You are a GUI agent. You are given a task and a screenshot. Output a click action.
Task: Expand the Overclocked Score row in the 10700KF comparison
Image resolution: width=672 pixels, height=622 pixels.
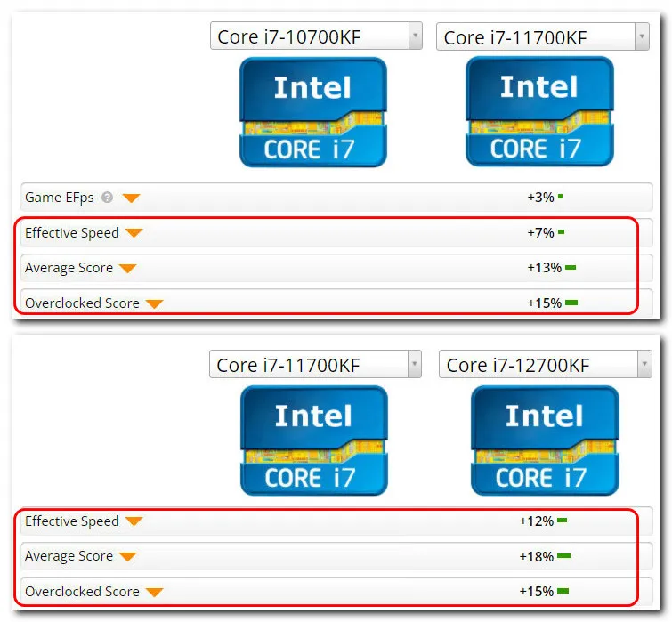pyautogui.click(x=154, y=303)
